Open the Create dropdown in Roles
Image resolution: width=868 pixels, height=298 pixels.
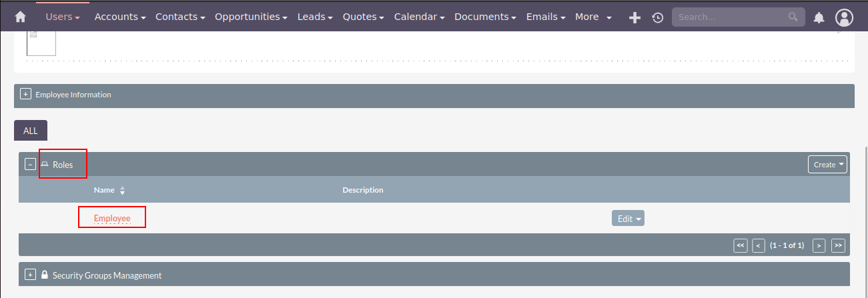pyautogui.click(x=827, y=165)
